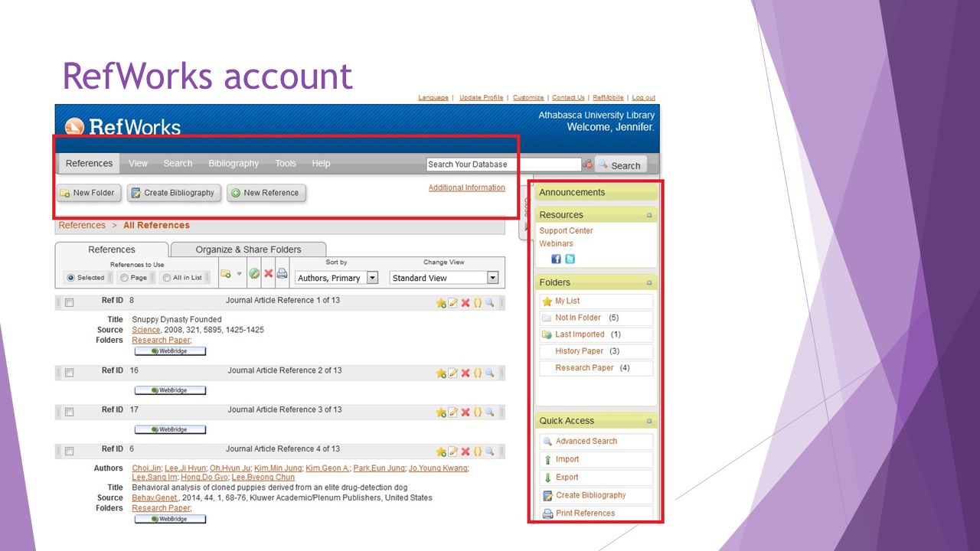Edit reference with Ref ID 16
The height and width of the screenshot is (551, 980).
pyautogui.click(x=453, y=373)
